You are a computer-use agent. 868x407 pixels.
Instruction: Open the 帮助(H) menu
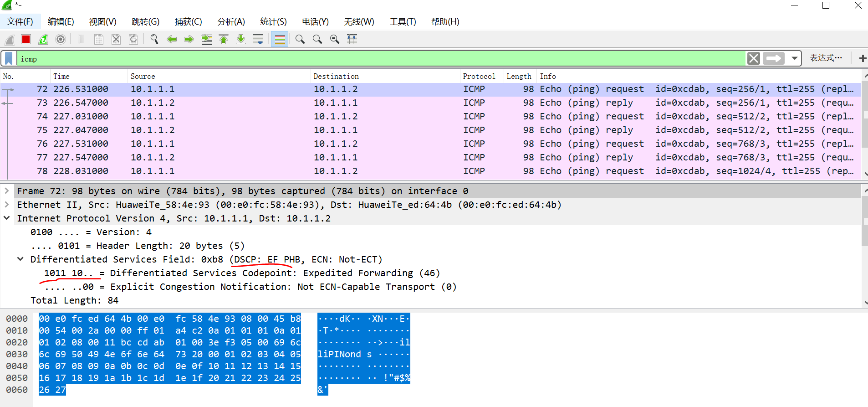click(445, 21)
